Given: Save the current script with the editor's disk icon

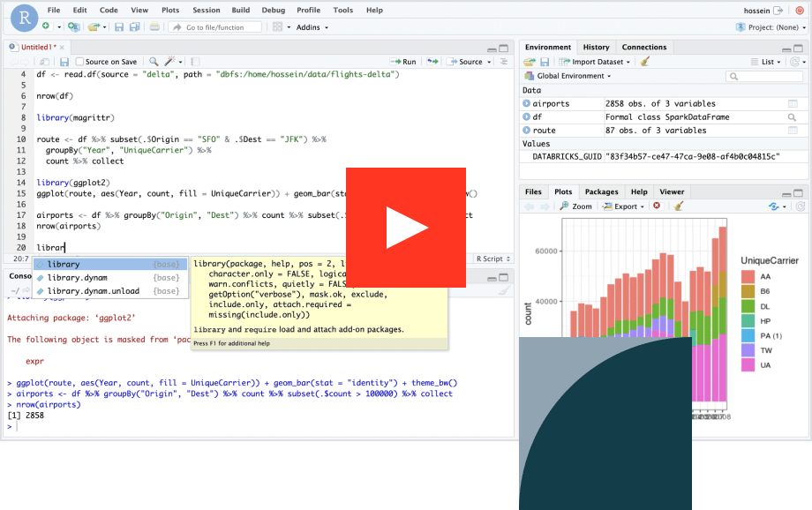Looking at the screenshot, I should 64,62.
